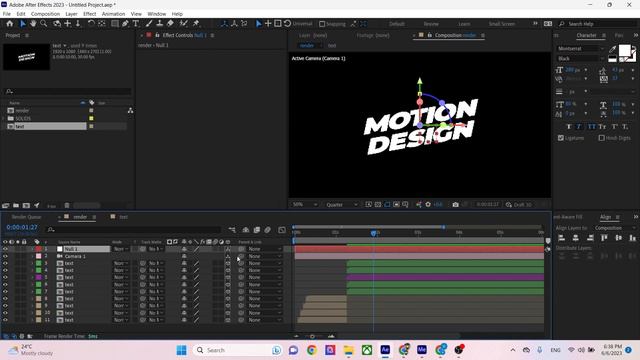This screenshot has width=640, height=360.
Task: Open blending mode dropdown for layer 3
Action: [120, 263]
